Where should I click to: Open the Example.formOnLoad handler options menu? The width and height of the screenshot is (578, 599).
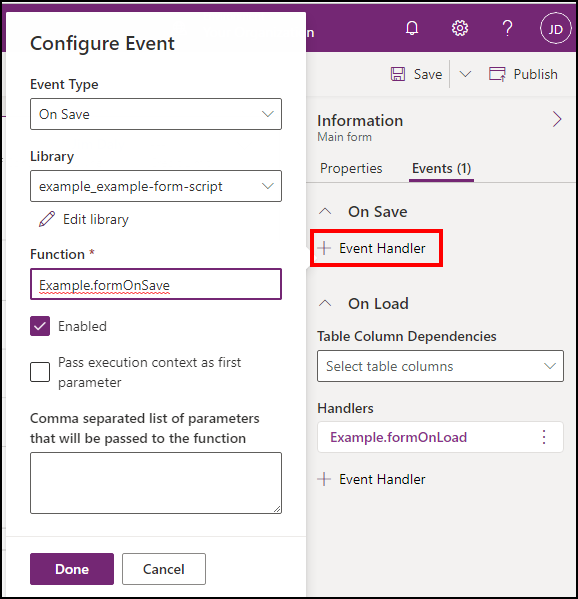(544, 437)
